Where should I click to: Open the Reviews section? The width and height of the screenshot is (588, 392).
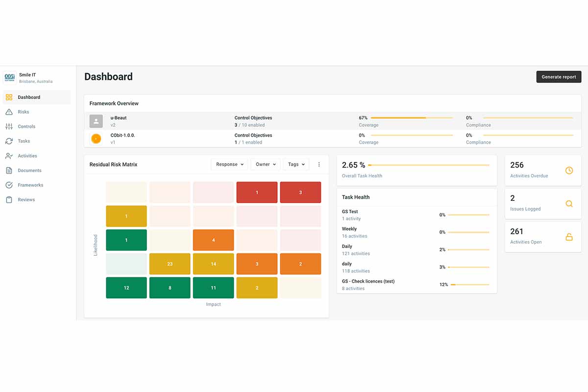[x=37, y=200]
